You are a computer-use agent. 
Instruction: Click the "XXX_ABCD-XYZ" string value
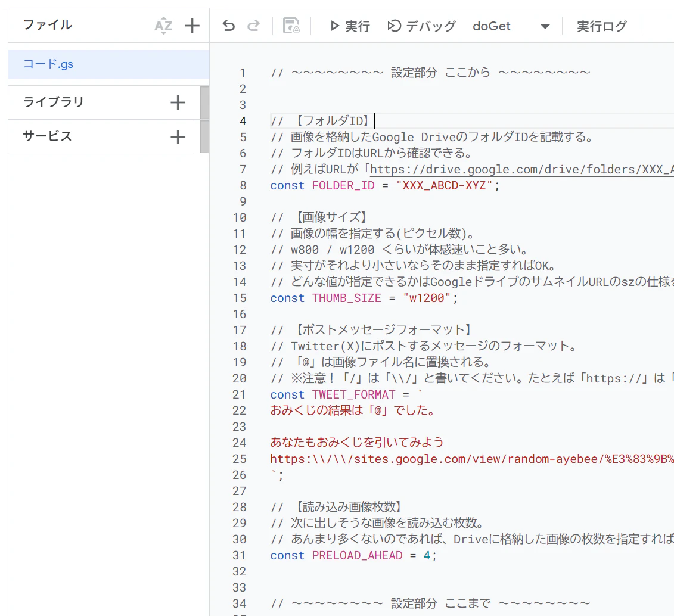(x=444, y=185)
